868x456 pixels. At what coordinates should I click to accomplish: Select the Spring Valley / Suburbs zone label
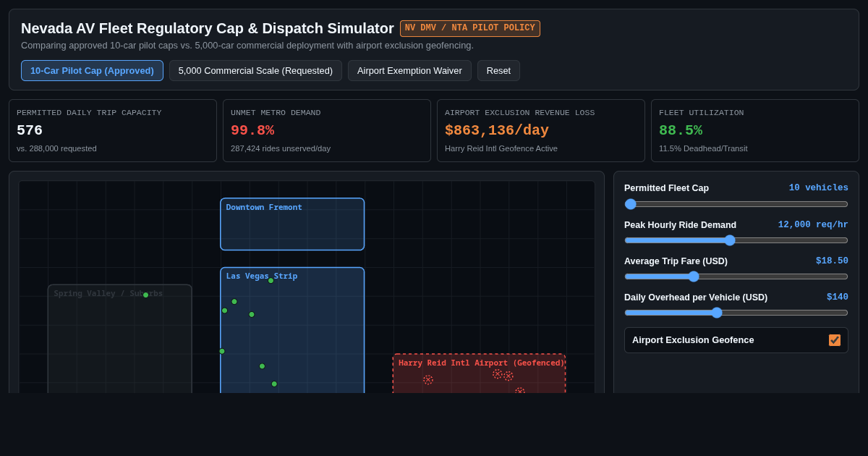109,293
